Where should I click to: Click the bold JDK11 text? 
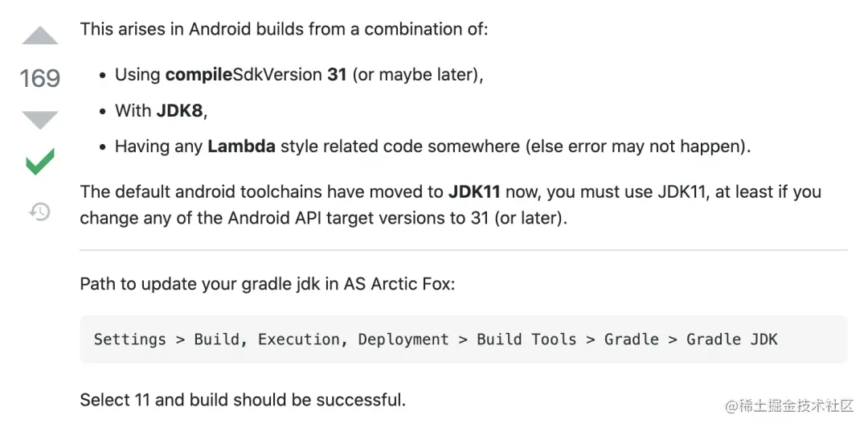pos(474,191)
